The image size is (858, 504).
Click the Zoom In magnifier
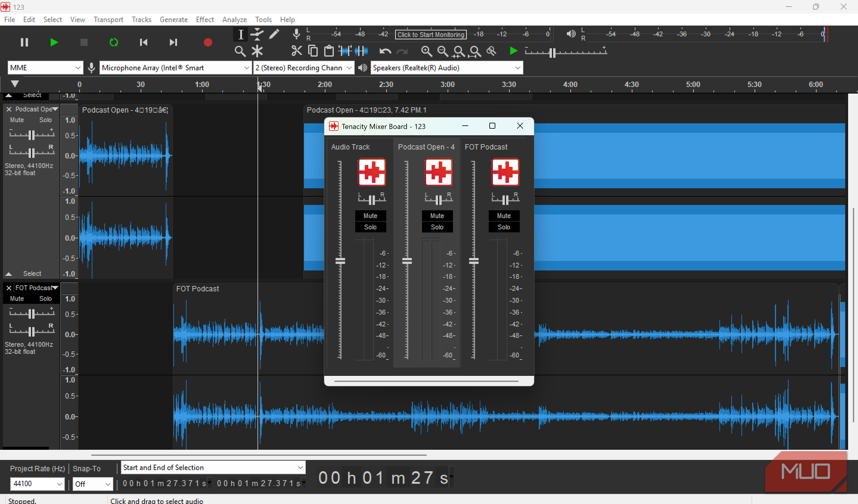coord(427,52)
